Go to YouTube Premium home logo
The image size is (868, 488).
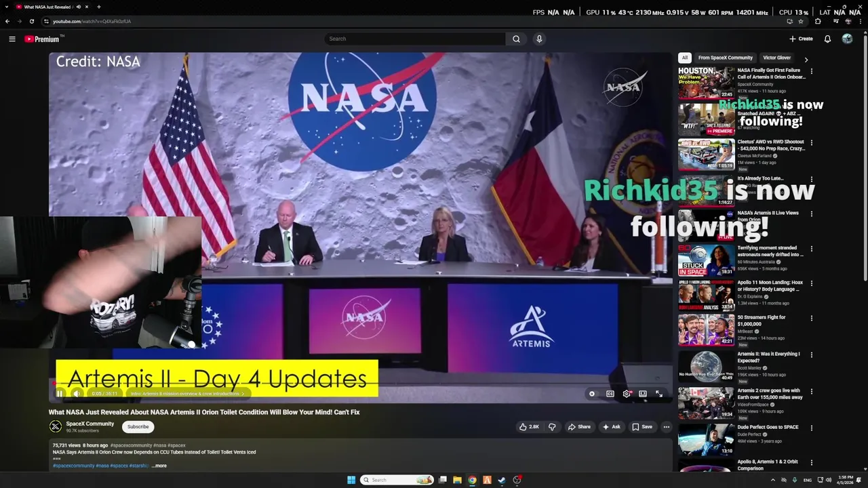[x=41, y=39]
